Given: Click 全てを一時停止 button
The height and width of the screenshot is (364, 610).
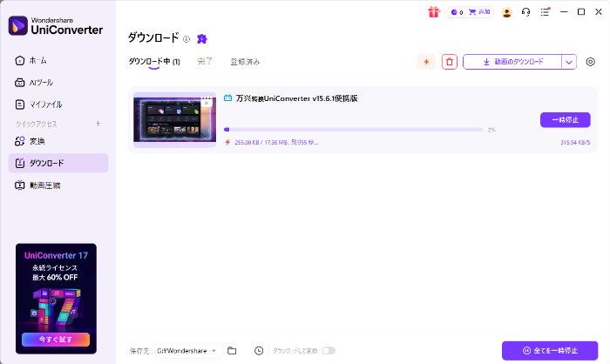Looking at the screenshot, I should (550, 351).
